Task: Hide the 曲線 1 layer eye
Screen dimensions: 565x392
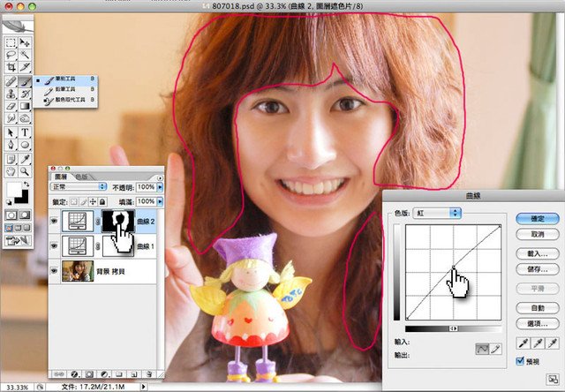Action: click(54, 245)
